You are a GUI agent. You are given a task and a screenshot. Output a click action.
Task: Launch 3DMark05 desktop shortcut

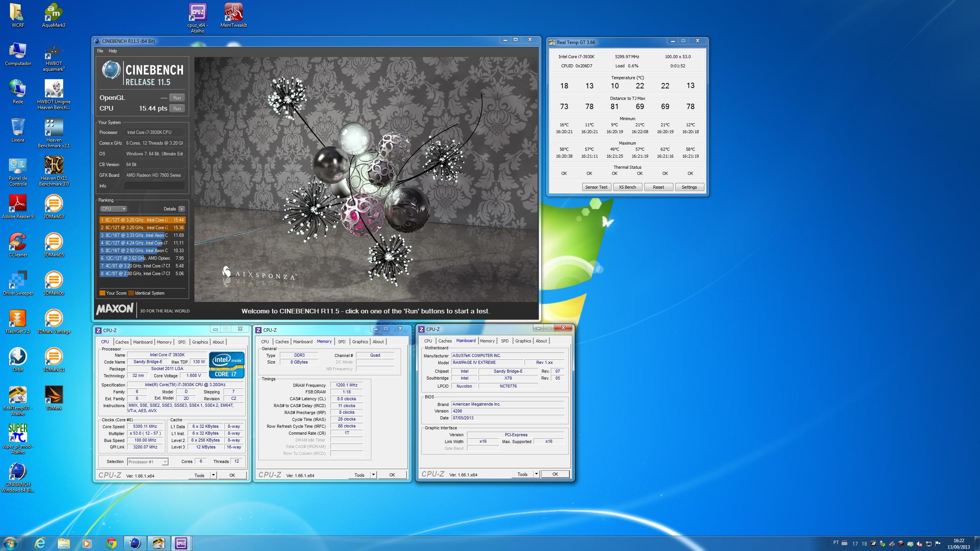pyautogui.click(x=54, y=245)
